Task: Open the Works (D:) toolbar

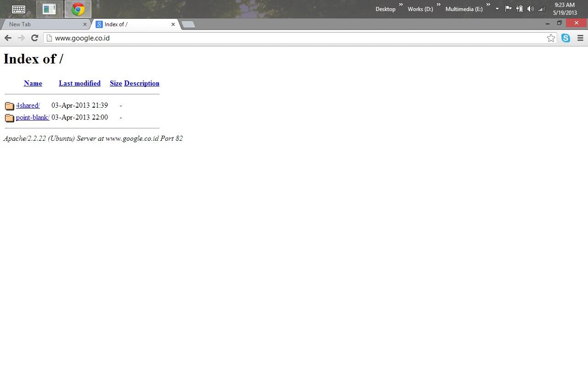Action: 420,9
